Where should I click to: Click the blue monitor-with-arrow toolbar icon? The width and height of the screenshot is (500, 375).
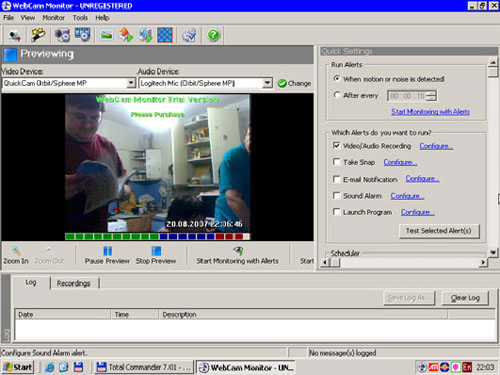[146, 35]
